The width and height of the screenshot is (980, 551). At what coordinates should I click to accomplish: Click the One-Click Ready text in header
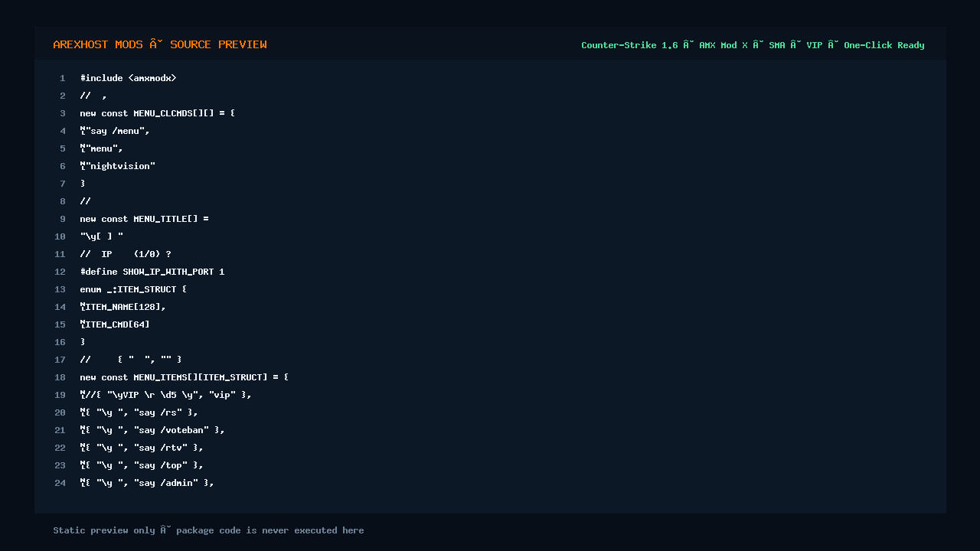click(x=884, y=45)
